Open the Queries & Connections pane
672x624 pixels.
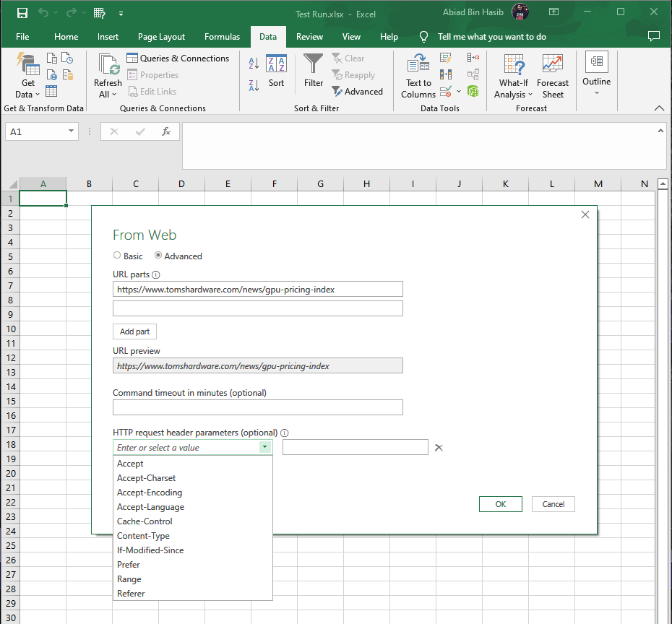[x=178, y=58]
